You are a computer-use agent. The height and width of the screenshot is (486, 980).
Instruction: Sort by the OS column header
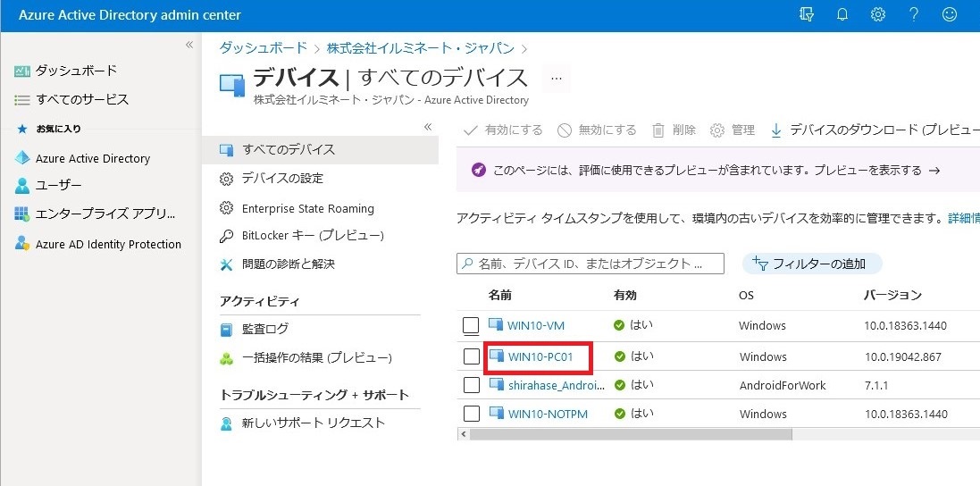pos(746,296)
